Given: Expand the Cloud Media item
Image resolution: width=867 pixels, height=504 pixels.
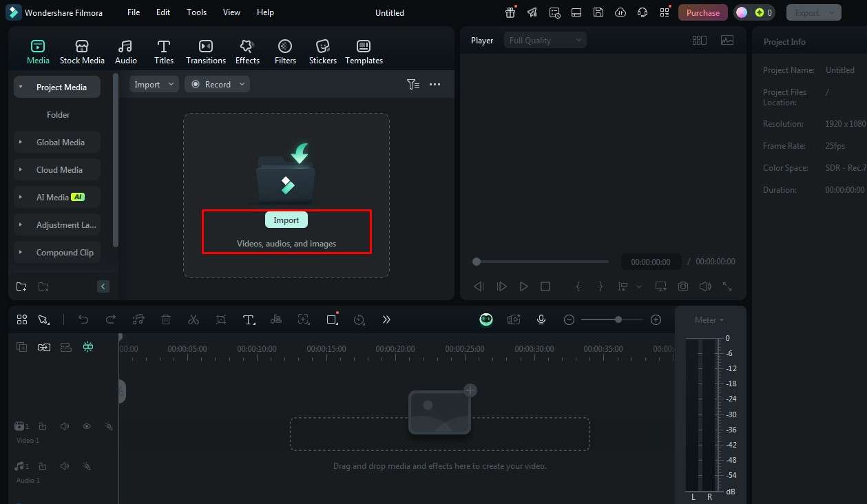Looking at the screenshot, I should [21, 170].
